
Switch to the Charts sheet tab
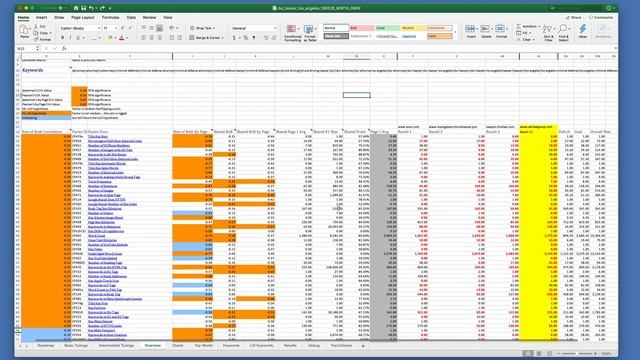coord(178,346)
